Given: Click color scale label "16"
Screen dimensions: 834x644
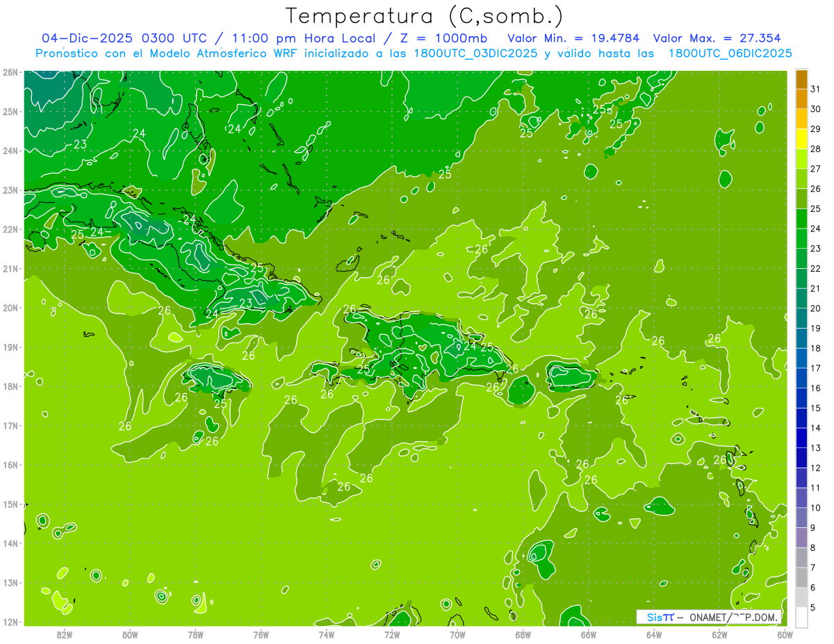Looking at the screenshot, I should tap(815, 388).
